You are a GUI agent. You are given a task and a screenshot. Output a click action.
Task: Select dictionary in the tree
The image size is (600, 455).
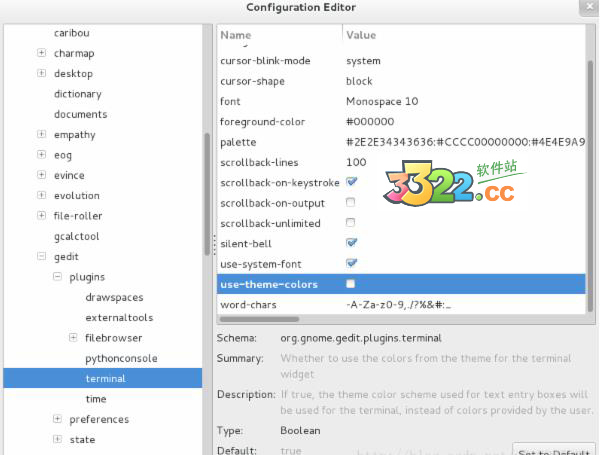[78, 94]
